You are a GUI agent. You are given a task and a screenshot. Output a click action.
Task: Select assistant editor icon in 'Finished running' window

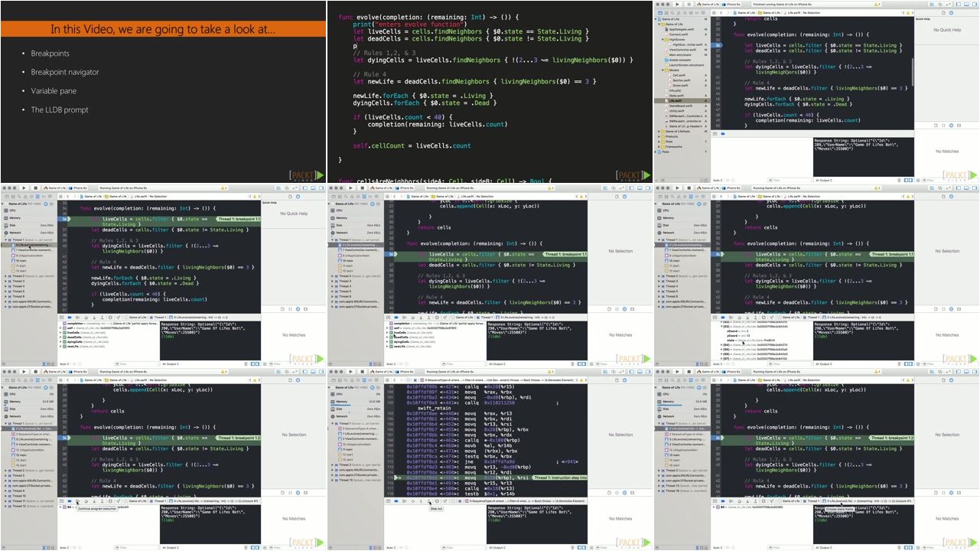(x=940, y=5)
